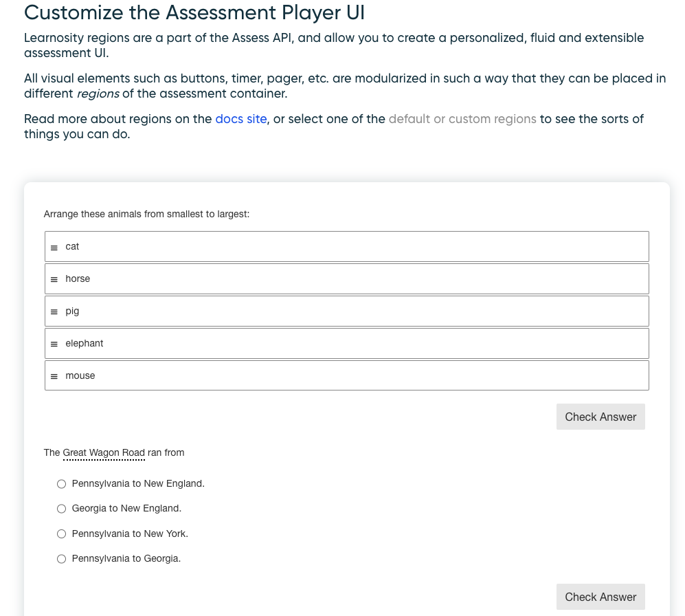Click the drag handle icon beside cat
Viewport: 685px width, 616px height.
click(54, 246)
